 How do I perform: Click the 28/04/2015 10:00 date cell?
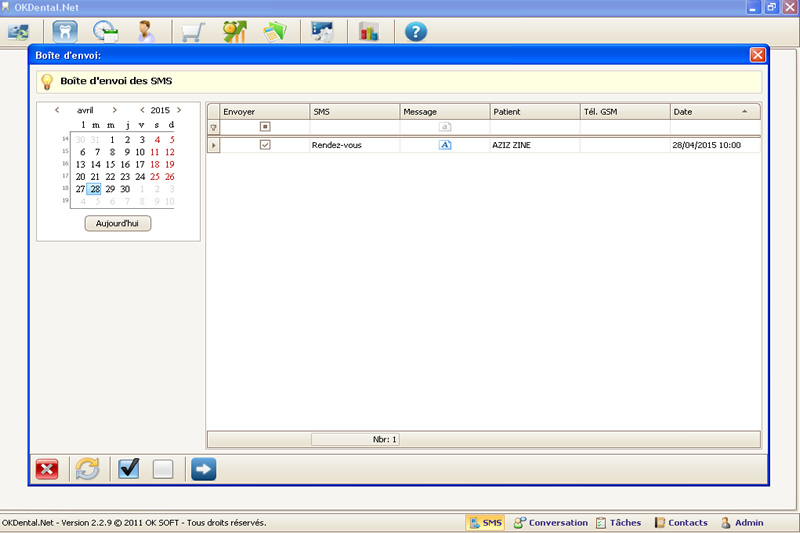click(x=715, y=145)
